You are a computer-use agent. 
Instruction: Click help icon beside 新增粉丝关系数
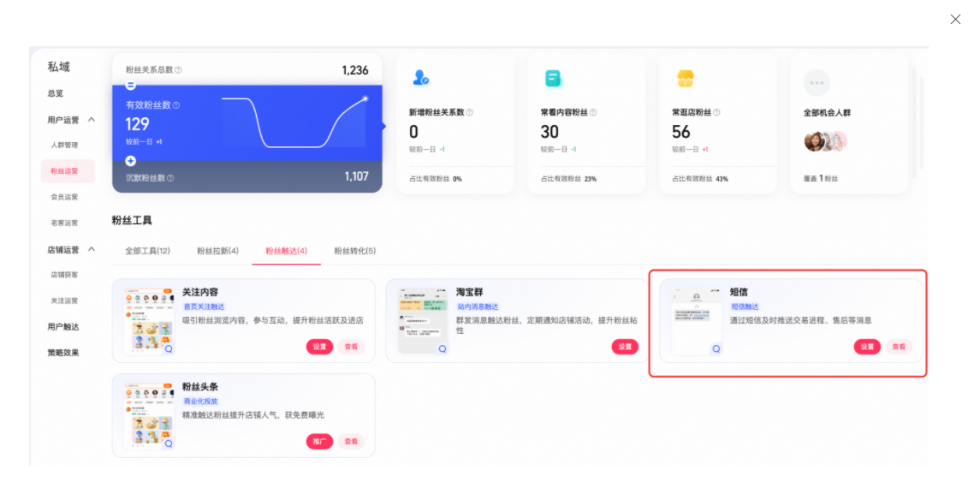pos(469,112)
